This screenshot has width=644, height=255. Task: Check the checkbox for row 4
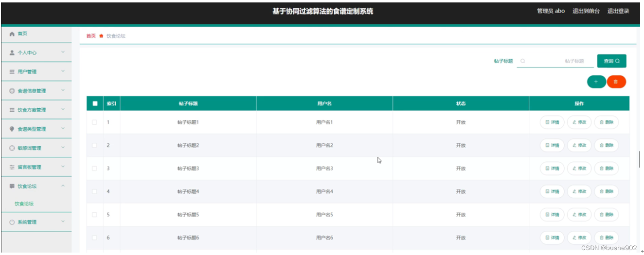(x=95, y=191)
